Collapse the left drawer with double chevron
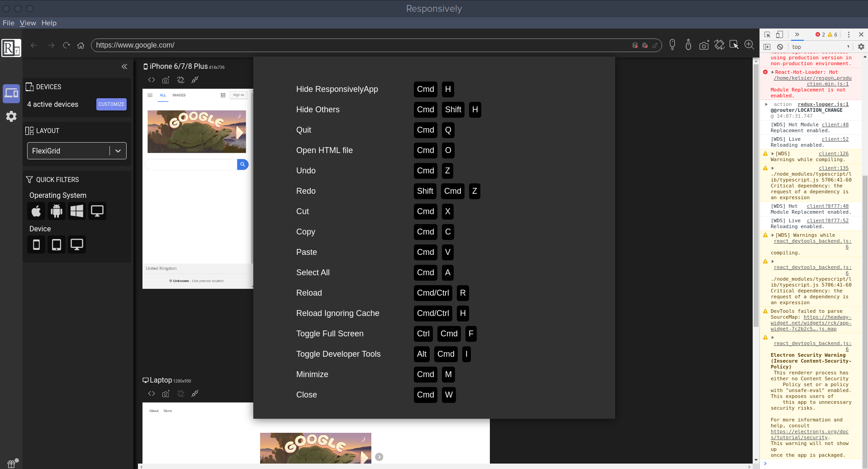 [x=124, y=67]
